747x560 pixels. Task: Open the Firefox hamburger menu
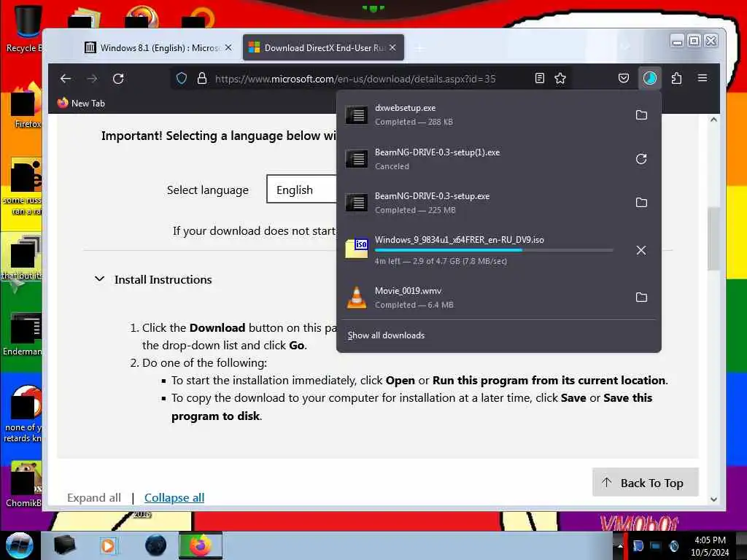coord(703,78)
